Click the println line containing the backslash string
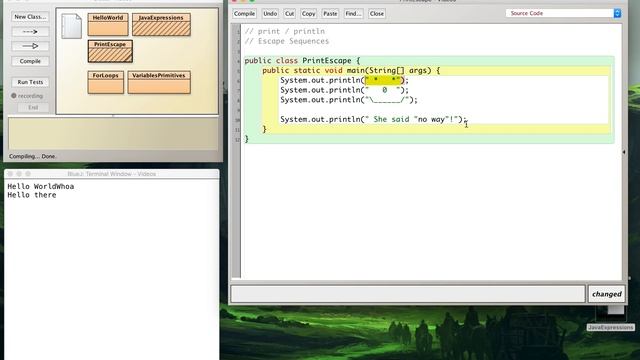This screenshot has width=640, height=360. (x=349, y=100)
